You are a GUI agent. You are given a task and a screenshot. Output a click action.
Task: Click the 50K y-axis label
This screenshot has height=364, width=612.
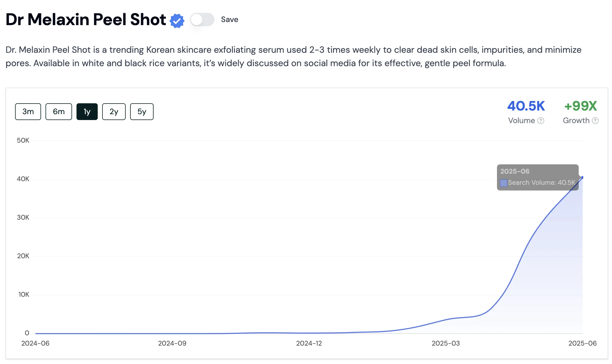(x=23, y=140)
